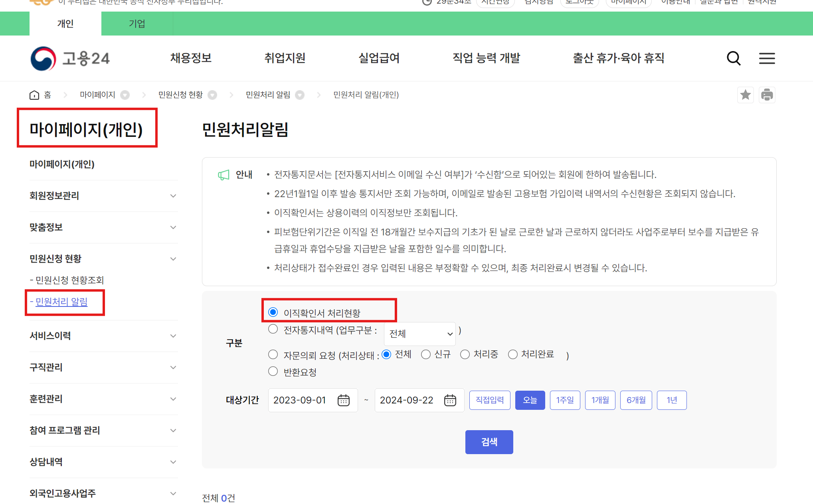Click 민원처리 알림 in the breadcrumb

coord(268,95)
